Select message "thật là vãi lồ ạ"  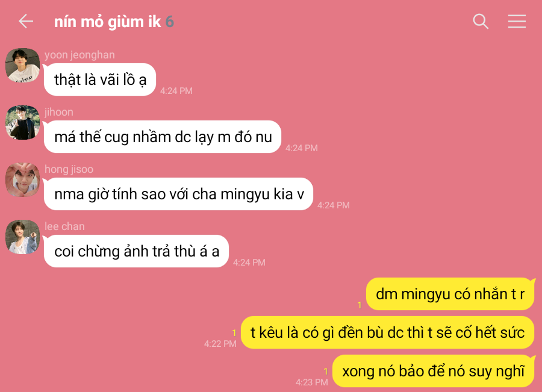100,79
